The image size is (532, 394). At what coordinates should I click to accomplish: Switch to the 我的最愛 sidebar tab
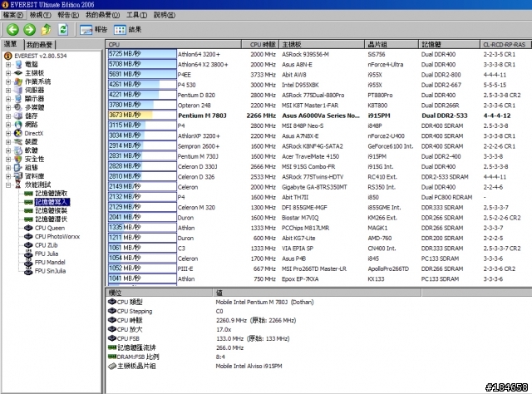40,45
